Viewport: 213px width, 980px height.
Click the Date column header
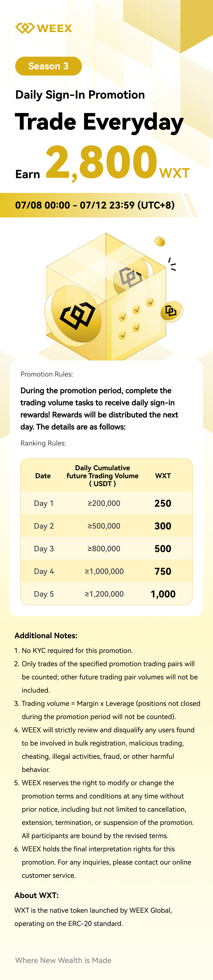(43, 476)
